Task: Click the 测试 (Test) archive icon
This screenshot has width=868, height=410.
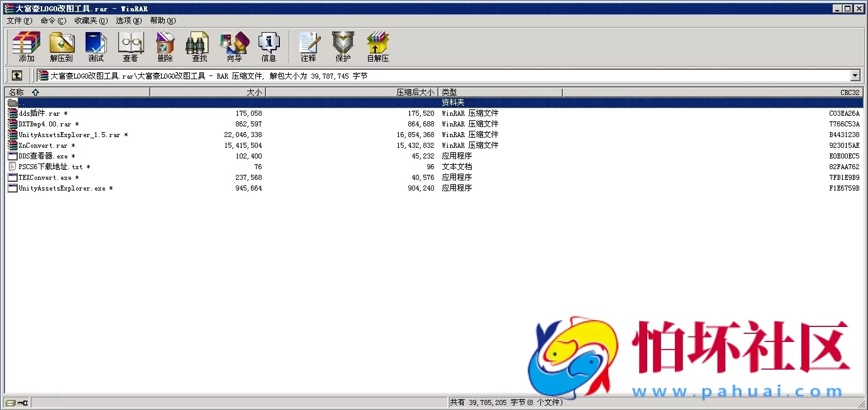Action: point(96,47)
